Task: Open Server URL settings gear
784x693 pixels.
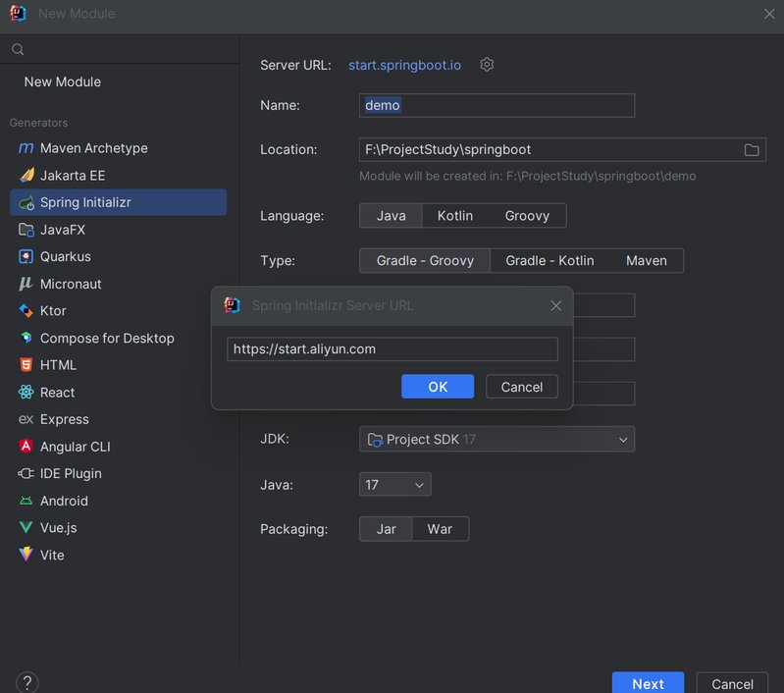Action: coord(487,65)
